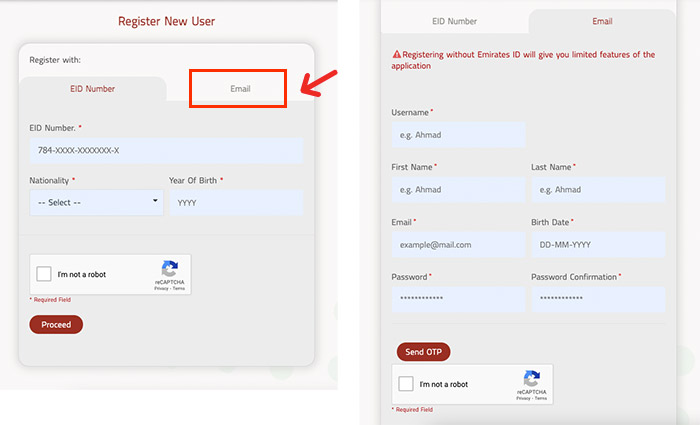Click the EID Number input field
Image resolution: width=700 pixels, height=425 pixels.
click(x=167, y=150)
